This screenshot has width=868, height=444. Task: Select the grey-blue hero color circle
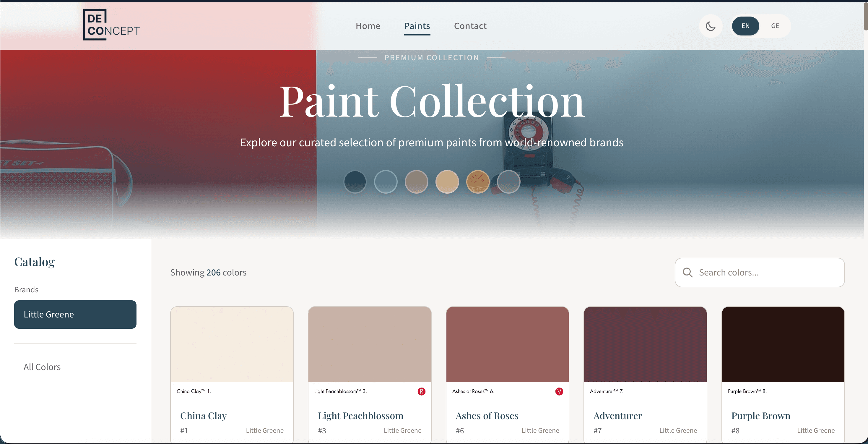point(508,182)
